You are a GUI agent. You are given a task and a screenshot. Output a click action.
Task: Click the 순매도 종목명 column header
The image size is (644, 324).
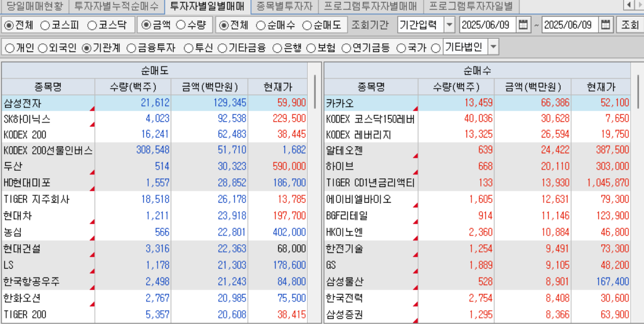click(x=48, y=87)
